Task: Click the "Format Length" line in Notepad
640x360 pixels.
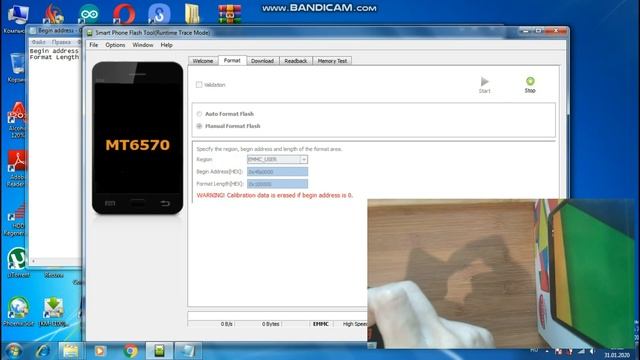Action: [54, 57]
